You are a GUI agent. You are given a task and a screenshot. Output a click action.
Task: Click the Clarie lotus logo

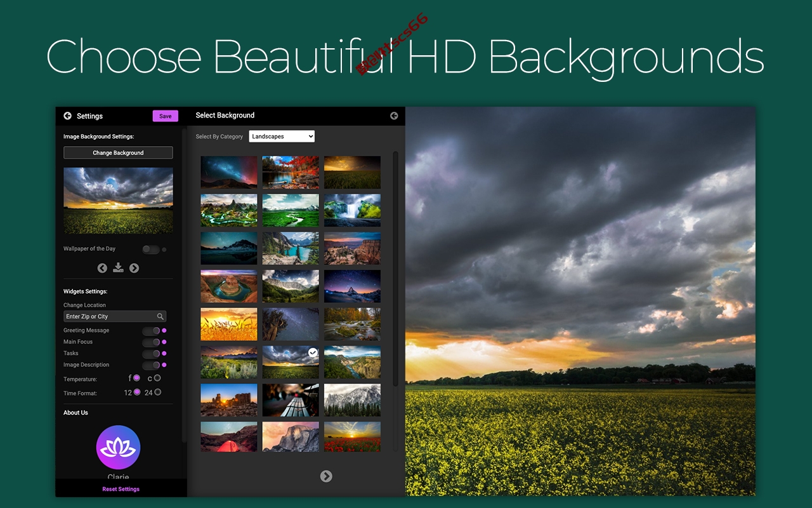coord(118,448)
